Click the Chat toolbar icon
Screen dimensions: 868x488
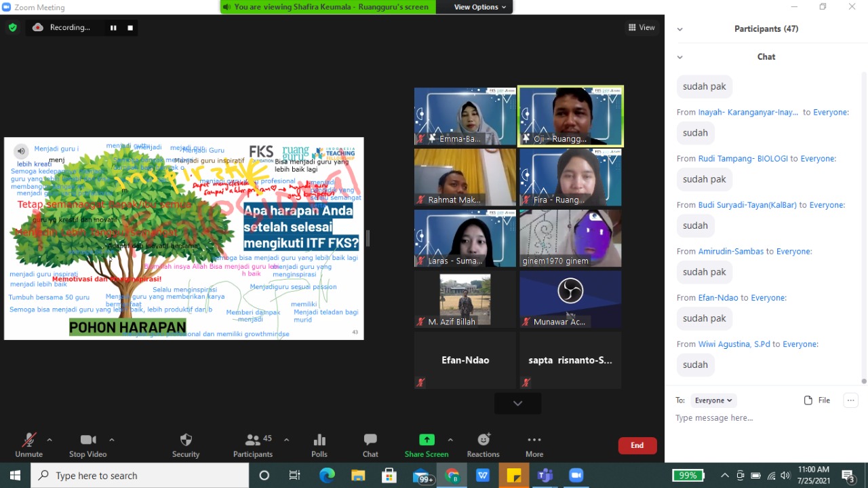tap(370, 440)
